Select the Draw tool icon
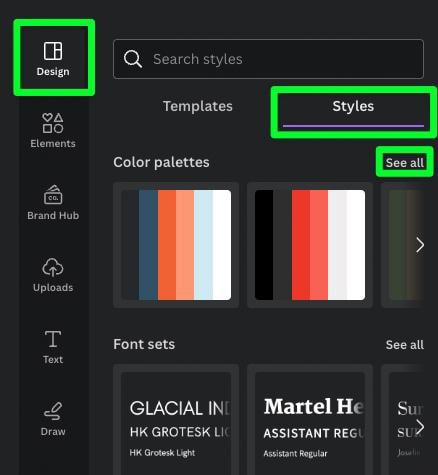This screenshot has height=475, width=438. (53, 411)
